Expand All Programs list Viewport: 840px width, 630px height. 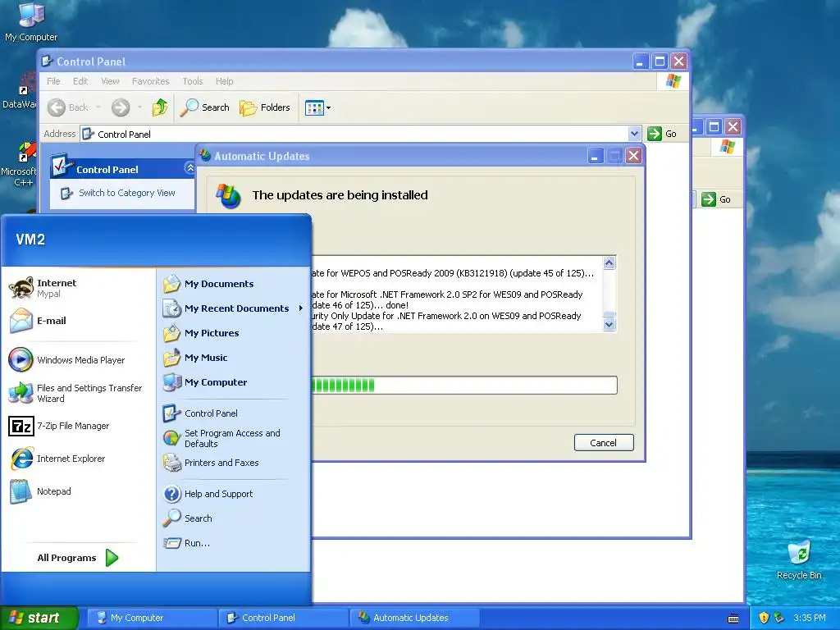78,558
